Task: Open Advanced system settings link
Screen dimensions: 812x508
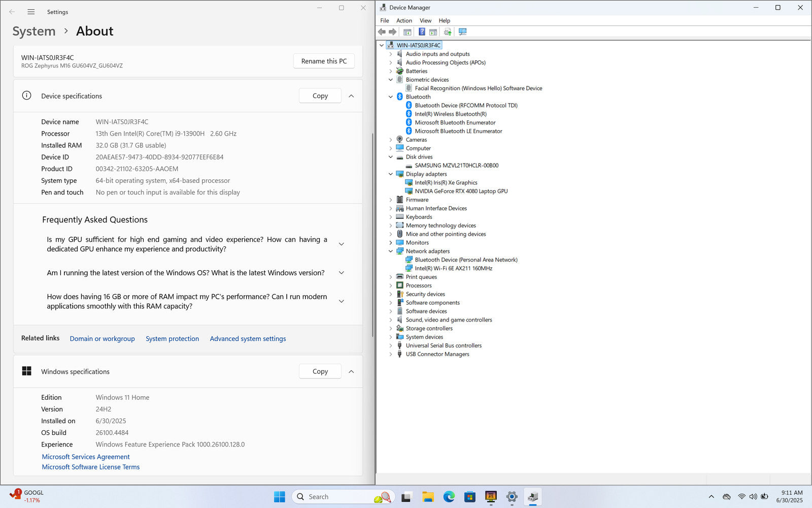Action: [248, 338]
